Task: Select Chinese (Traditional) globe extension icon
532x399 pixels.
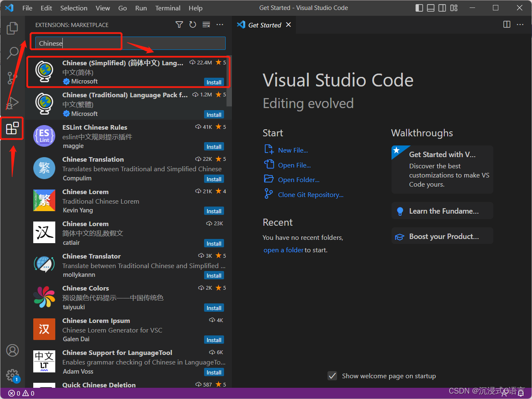Action: [x=44, y=103]
